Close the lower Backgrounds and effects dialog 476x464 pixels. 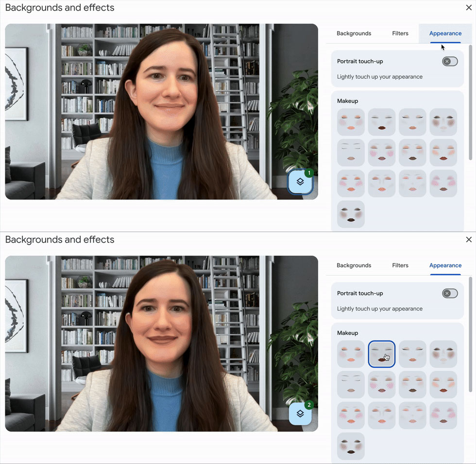coord(468,240)
